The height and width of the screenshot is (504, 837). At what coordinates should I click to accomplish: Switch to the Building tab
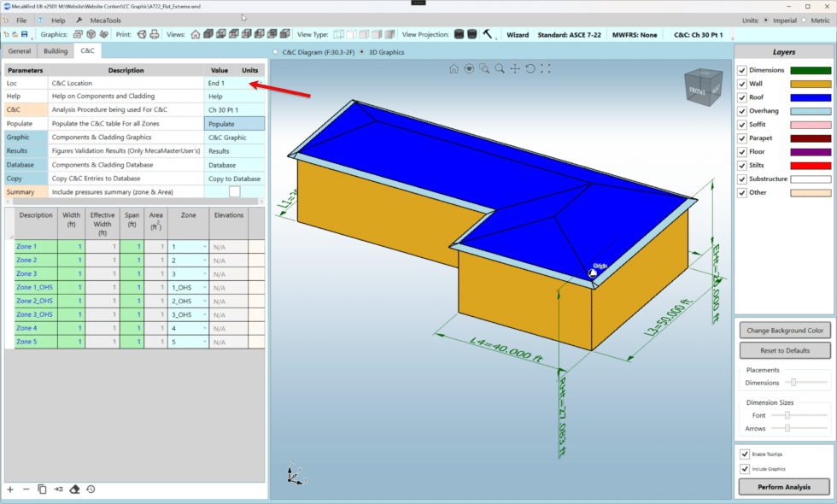(54, 50)
